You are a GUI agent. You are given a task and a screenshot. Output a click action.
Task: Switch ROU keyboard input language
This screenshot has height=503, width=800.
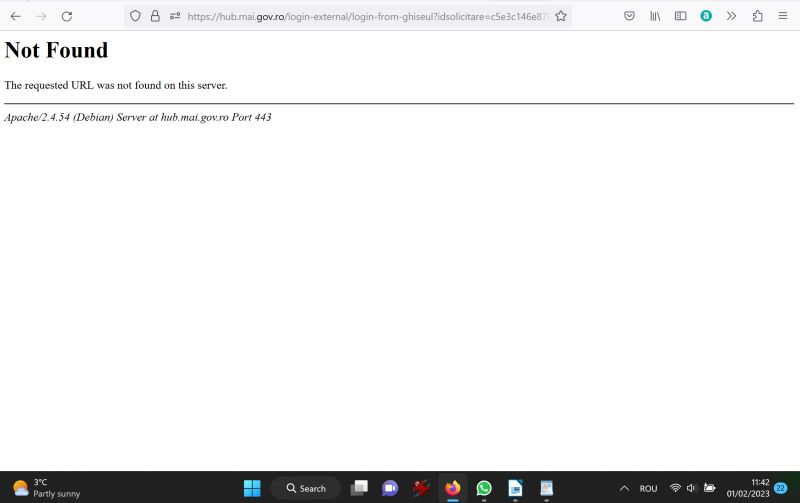pyautogui.click(x=648, y=488)
